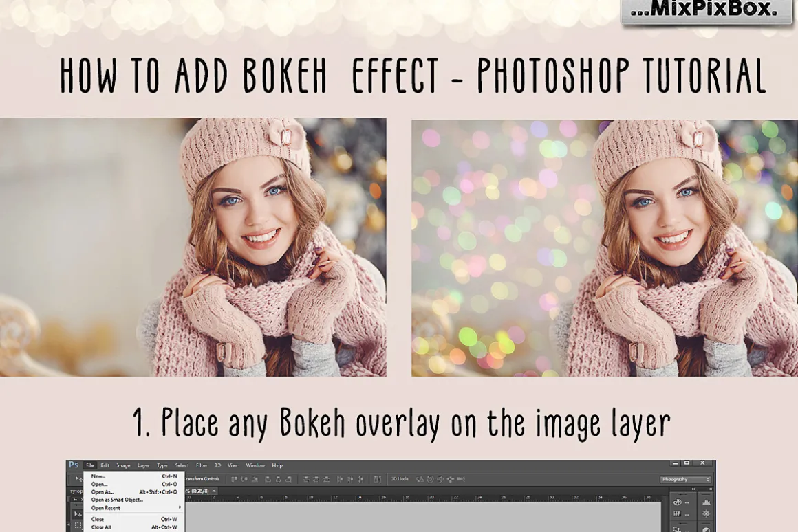Maximize the Photoshop window

[687, 463]
